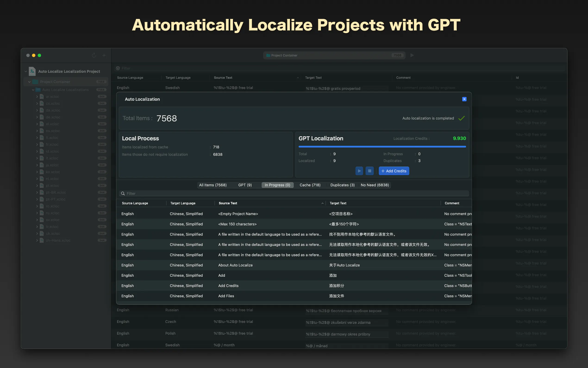588x368 pixels.
Task: Click the run arrow beside Project Container field
Action: (x=412, y=55)
